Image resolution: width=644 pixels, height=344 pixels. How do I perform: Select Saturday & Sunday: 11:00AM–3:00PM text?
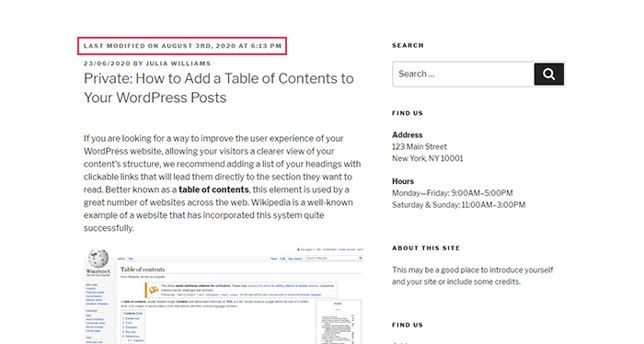(458, 205)
